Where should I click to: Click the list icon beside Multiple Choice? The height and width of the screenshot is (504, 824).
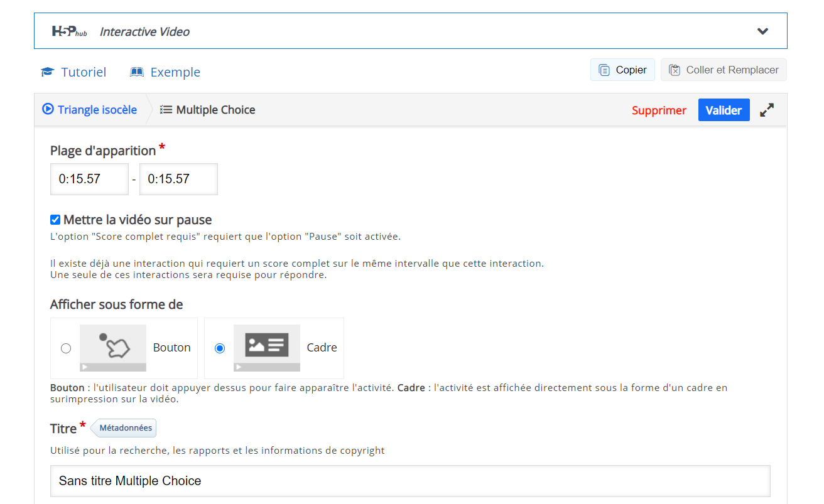click(x=166, y=109)
